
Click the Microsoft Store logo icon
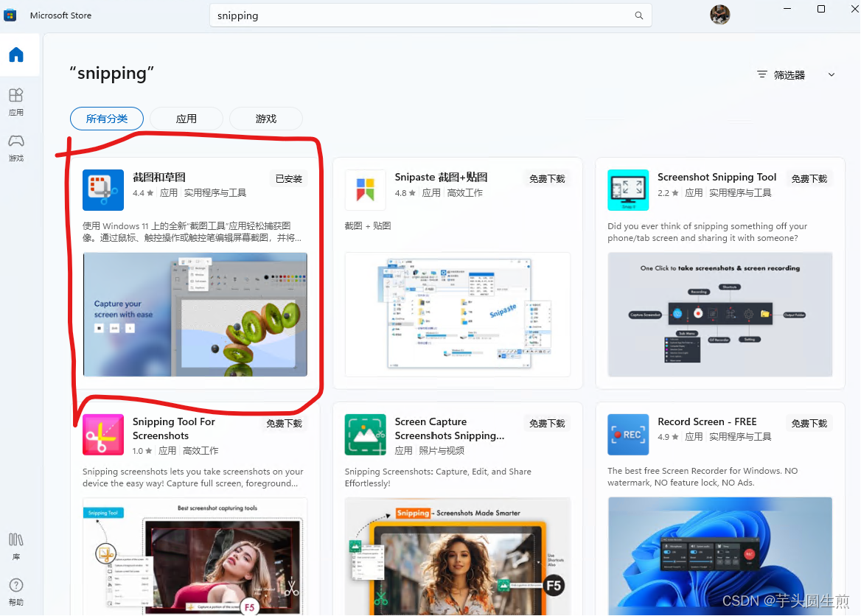(x=10, y=15)
